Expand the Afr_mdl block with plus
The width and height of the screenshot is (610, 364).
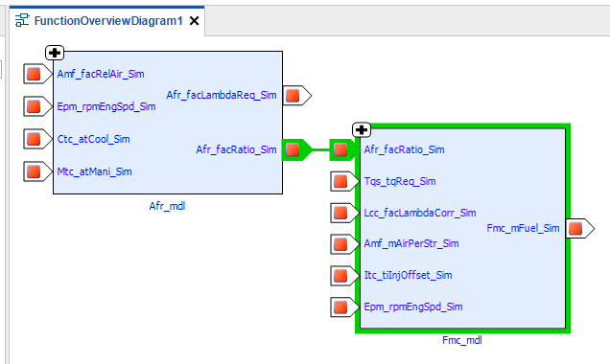[55, 53]
